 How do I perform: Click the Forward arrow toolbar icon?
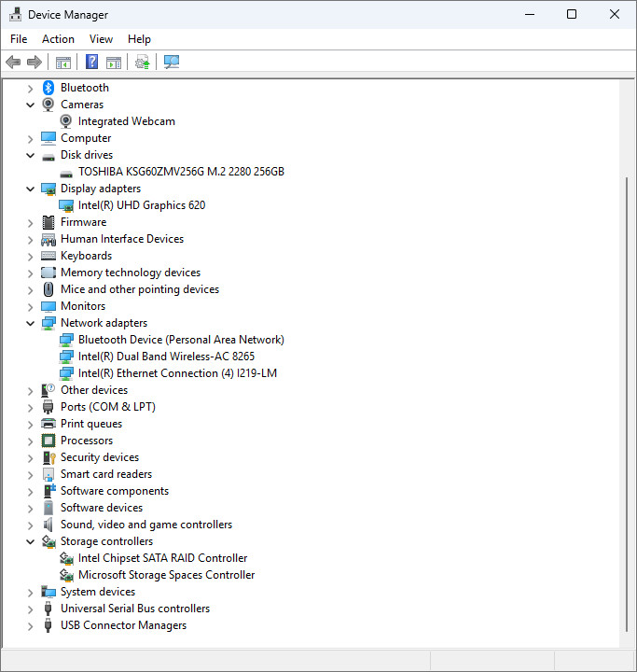pyautogui.click(x=35, y=63)
